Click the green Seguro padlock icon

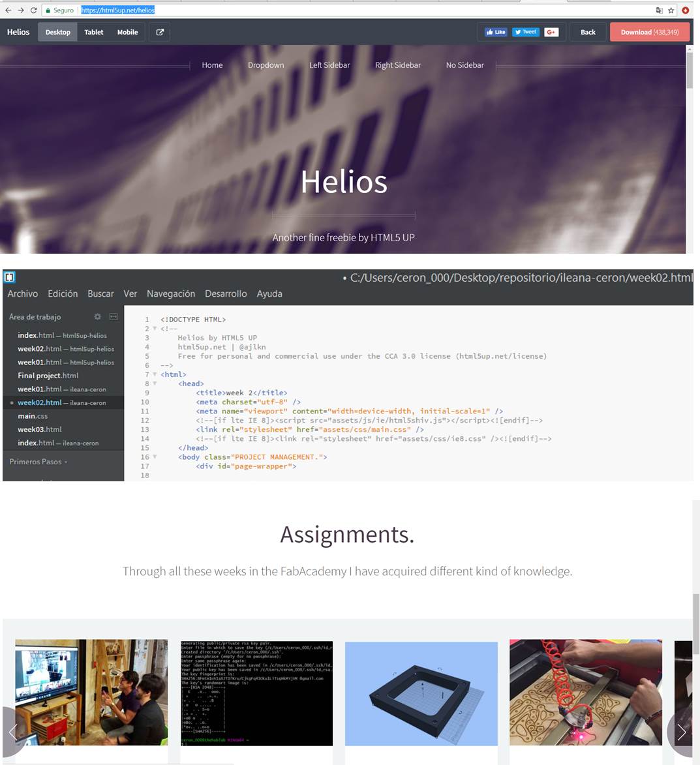tap(48, 10)
